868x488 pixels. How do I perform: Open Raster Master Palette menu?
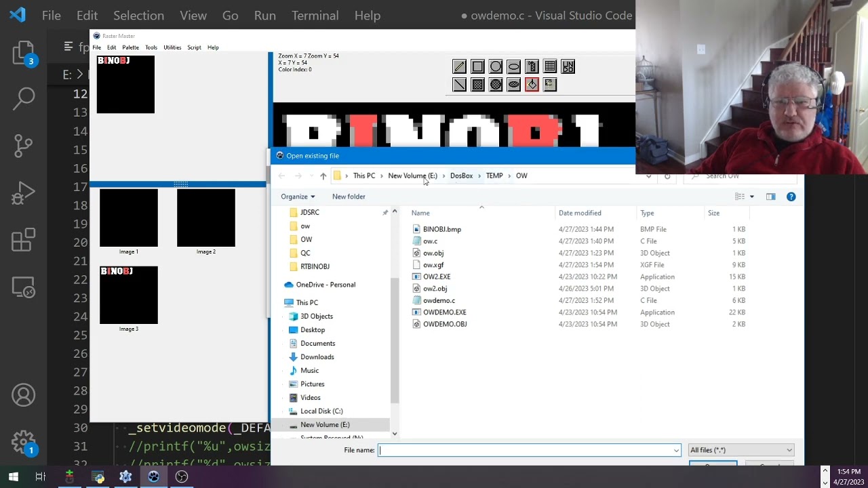pyautogui.click(x=130, y=47)
